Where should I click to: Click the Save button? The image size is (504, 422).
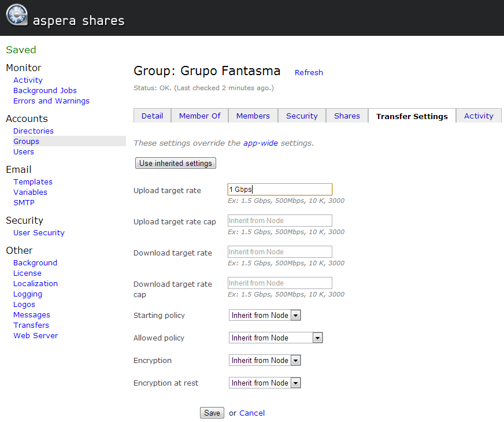click(212, 413)
